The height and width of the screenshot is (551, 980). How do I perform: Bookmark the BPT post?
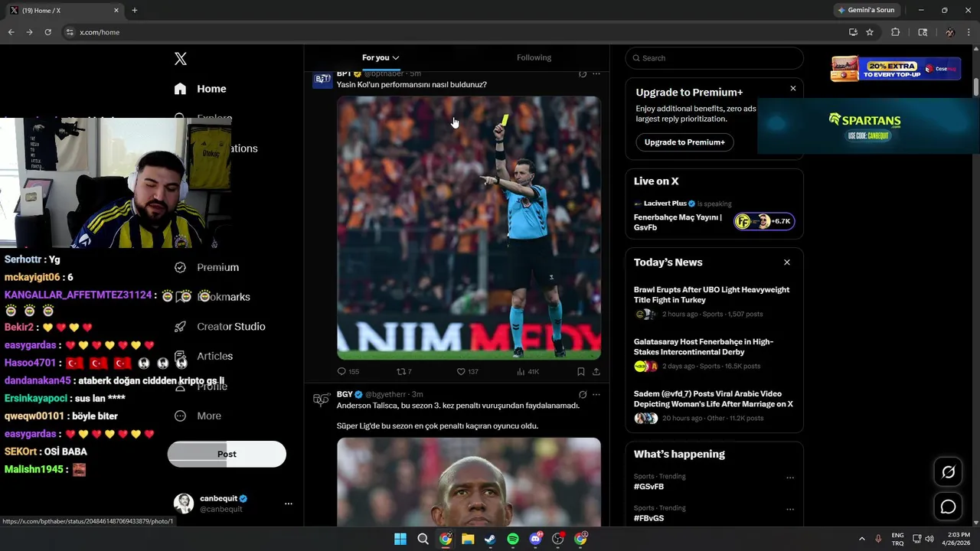pyautogui.click(x=581, y=371)
